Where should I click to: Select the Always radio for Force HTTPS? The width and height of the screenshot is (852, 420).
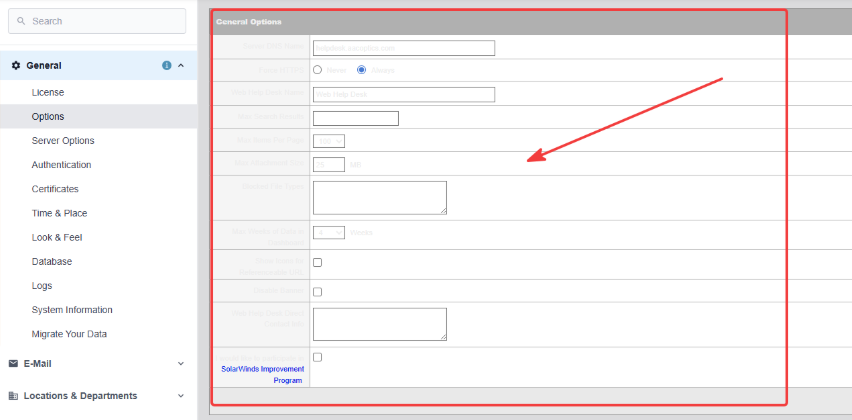[x=361, y=70]
